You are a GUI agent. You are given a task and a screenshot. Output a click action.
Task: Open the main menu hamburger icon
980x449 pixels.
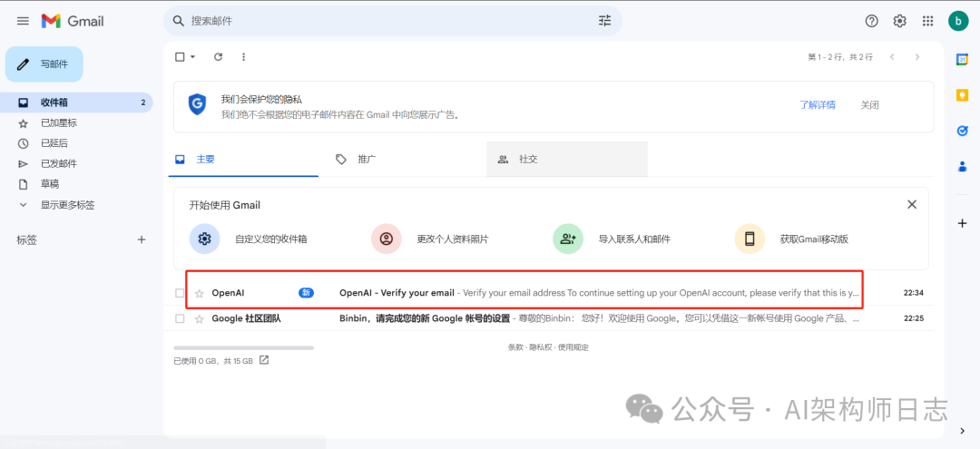click(23, 21)
